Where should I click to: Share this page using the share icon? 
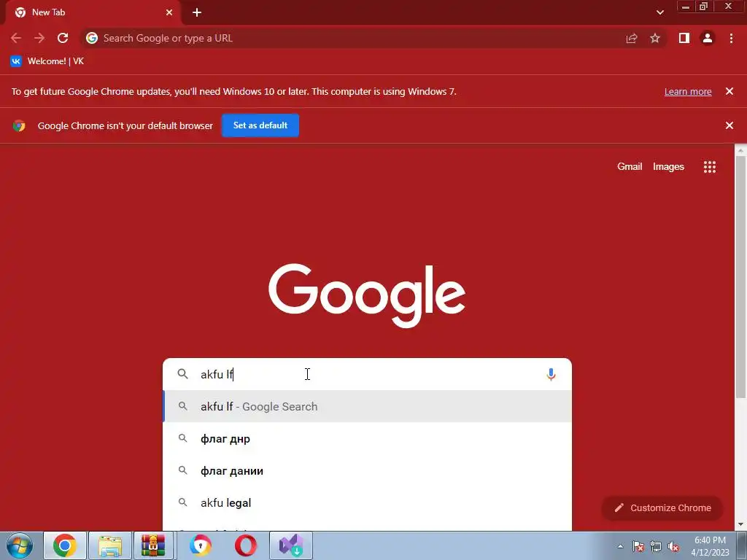click(x=632, y=38)
